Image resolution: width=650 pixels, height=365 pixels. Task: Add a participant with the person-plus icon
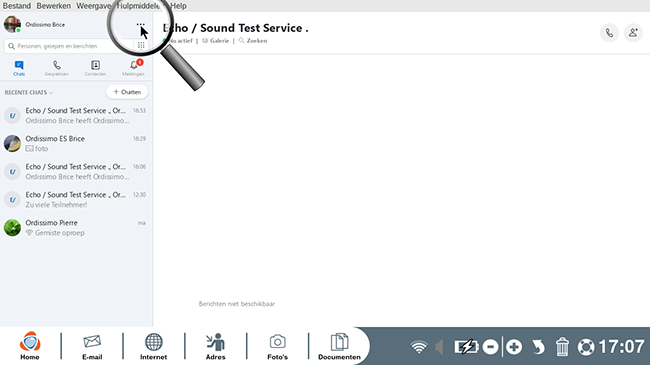(x=633, y=33)
